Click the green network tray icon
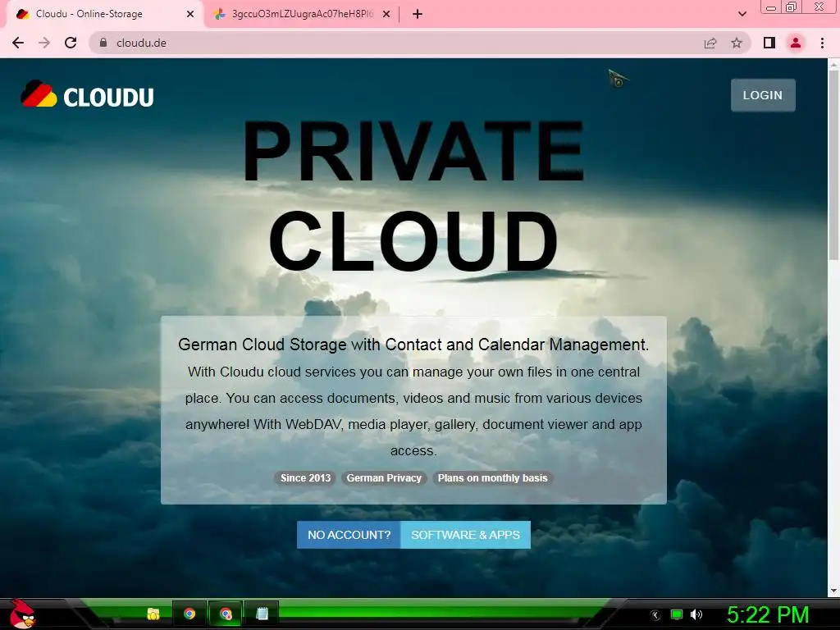The width and height of the screenshot is (840, 630). click(677, 614)
